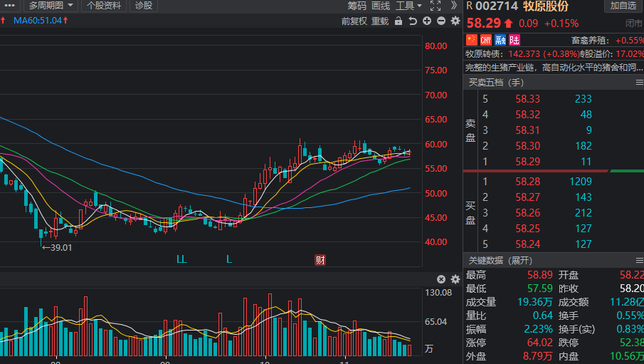Open main chart settings gear

[455, 21]
